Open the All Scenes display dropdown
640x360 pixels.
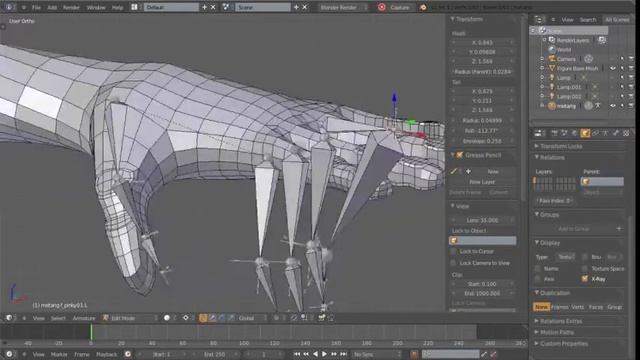pos(617,20)
